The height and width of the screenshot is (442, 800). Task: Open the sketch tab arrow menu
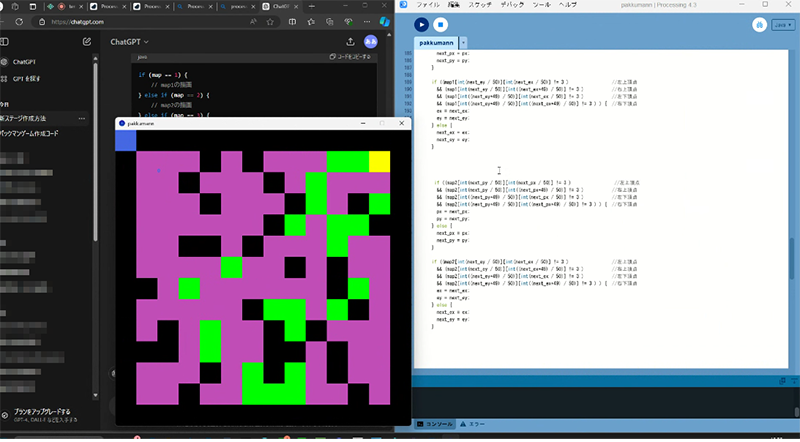point(463,43)
